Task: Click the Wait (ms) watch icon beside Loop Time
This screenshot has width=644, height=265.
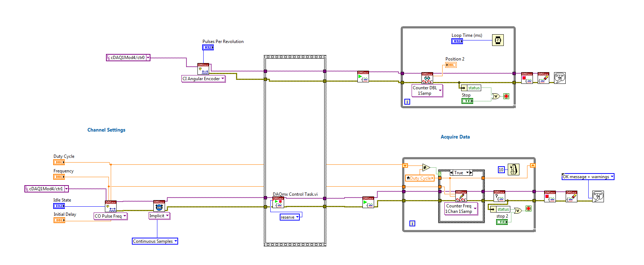Action: pyautogui.click(x=498, y=40)
